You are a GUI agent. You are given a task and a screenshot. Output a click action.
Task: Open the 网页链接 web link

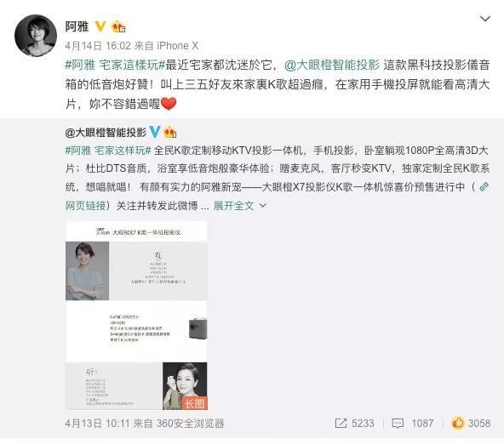(85, 206)
